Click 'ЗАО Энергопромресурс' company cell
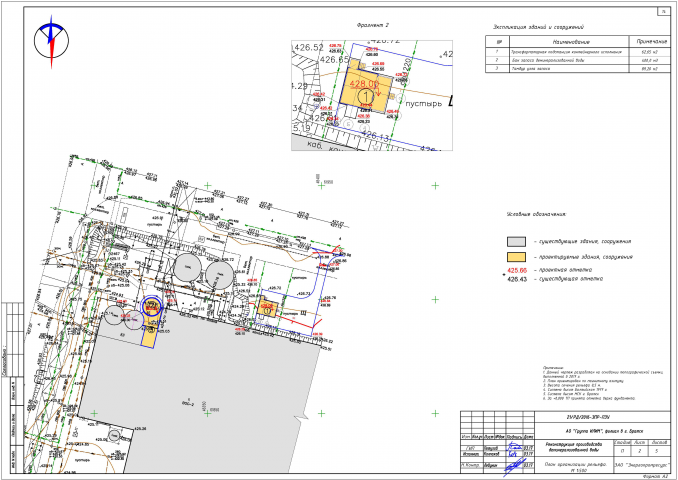678x480 pixels. click(642, 465)
